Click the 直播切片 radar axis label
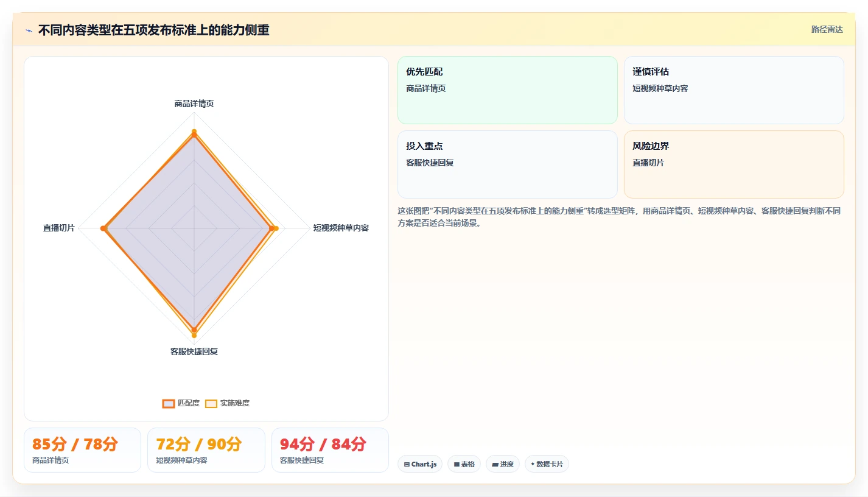This screenshot has height=497, width=868. (59, 228)
